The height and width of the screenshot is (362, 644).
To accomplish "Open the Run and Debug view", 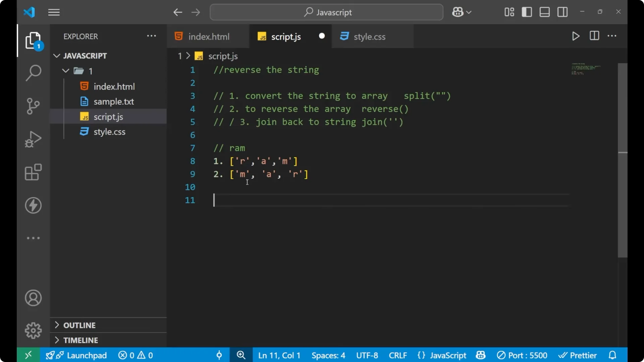I will click(x=33, y=139).
